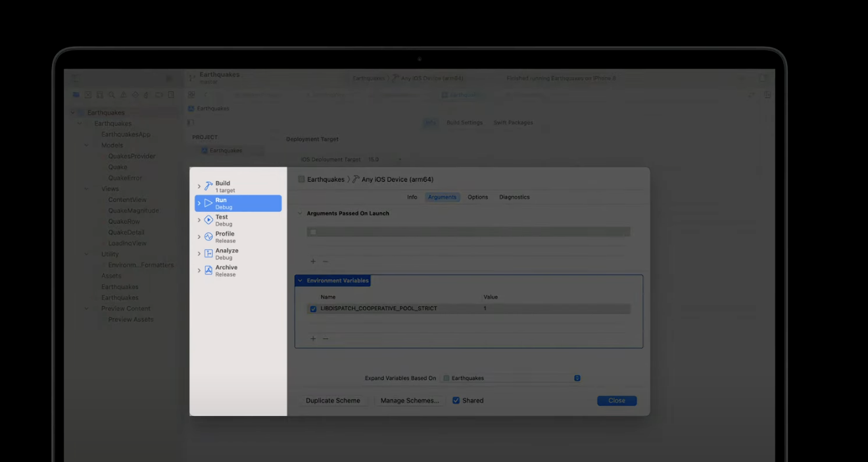This screenshot has width=868, height=462.
Task: Add a new environment variable with plus
Action: (313, 339)
